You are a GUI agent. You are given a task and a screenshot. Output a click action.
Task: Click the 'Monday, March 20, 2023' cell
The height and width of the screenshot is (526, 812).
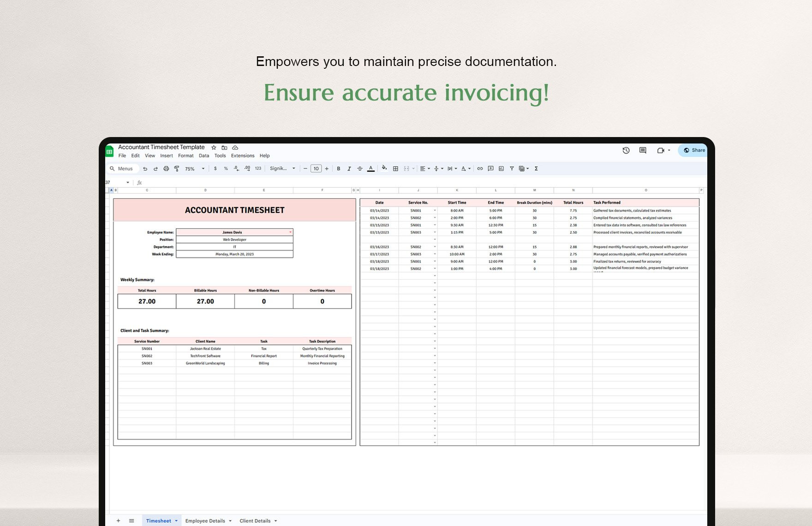[234, 254]
